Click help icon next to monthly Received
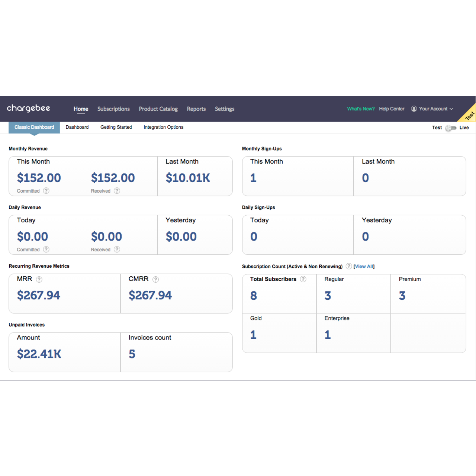This screenshot has height=476, width=476. point(117,191)
